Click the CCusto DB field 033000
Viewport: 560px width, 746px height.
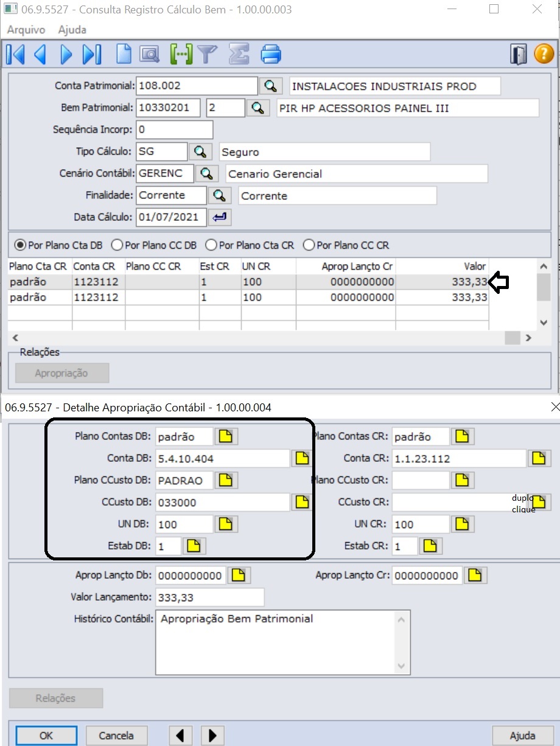pos(222,502)
